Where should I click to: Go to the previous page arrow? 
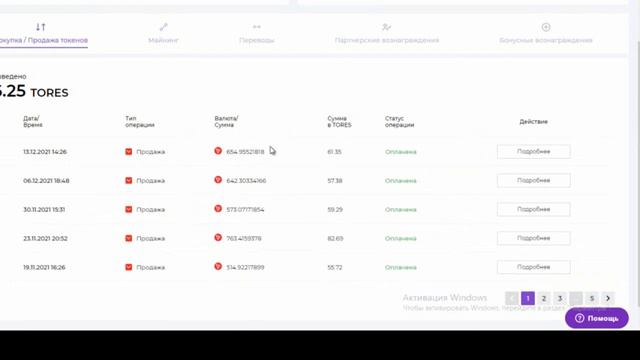pyautogui.click(x=512, y=298)
